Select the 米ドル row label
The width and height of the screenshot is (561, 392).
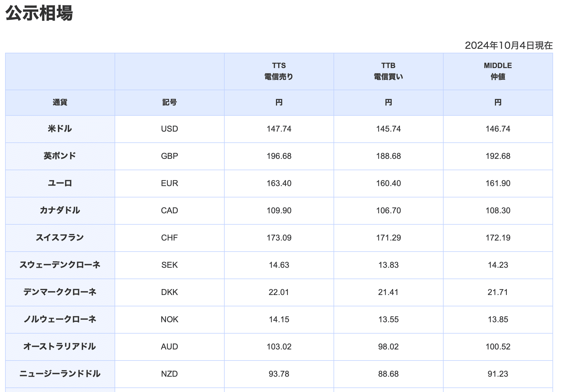pos(60,129)
